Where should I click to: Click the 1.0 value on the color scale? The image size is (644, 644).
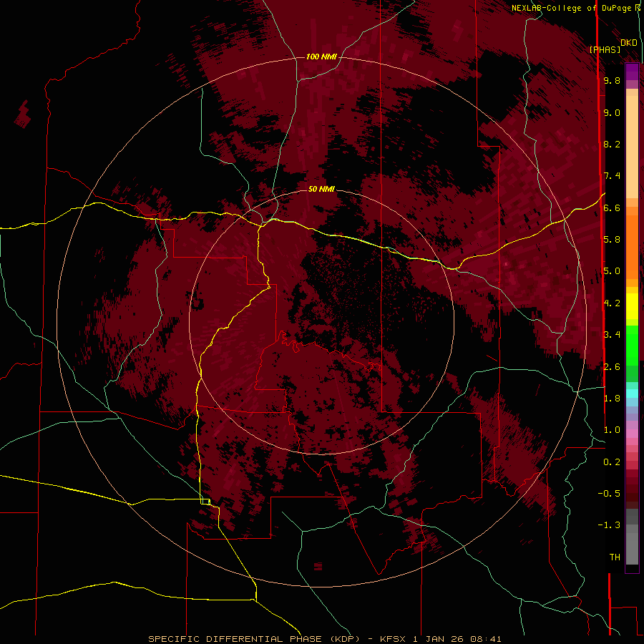(x=612, y=430)
